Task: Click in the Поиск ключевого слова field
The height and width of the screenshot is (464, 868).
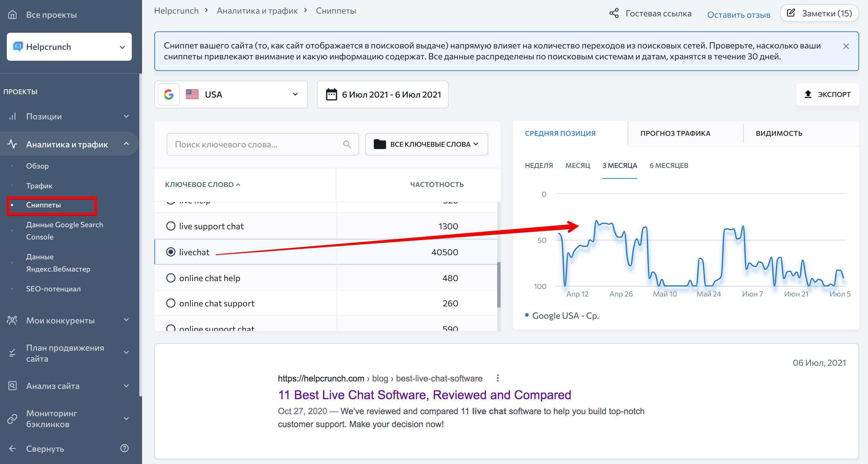Action: pos(263,144)
